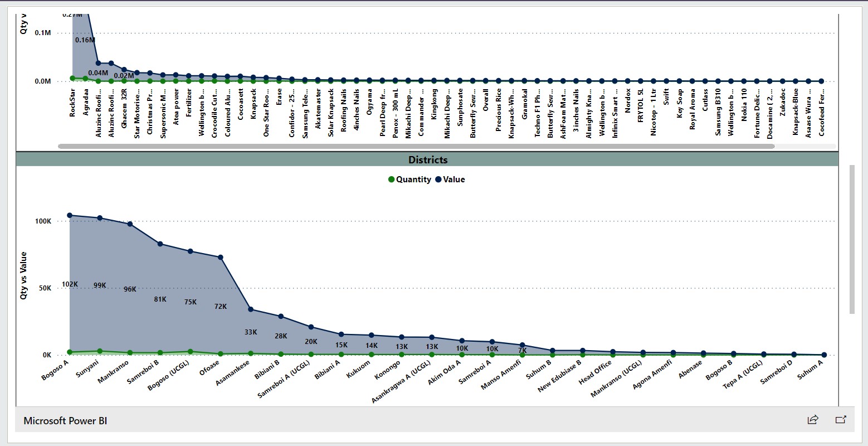Click the Districts chart title bar
The width and height of the screenshot is (868, 446).
[427, 160]
